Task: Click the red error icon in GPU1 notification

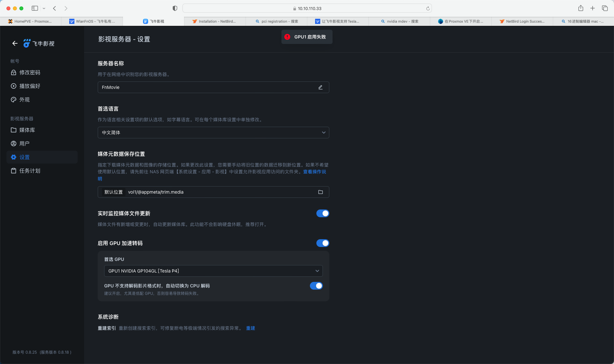Action: [x=287, y=37]
